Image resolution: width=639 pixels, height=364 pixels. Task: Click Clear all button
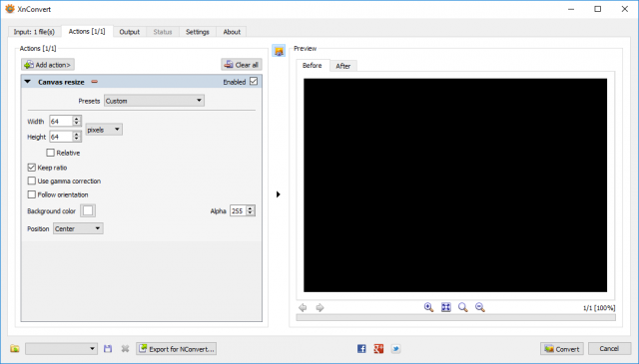242,65
